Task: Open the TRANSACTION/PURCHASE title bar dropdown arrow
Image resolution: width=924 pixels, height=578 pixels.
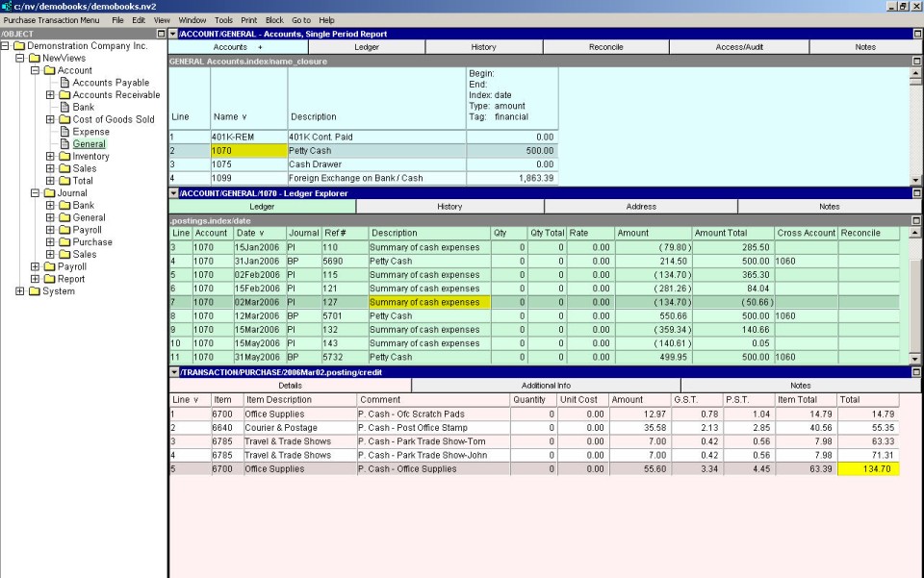Action: tap(173, 372)
